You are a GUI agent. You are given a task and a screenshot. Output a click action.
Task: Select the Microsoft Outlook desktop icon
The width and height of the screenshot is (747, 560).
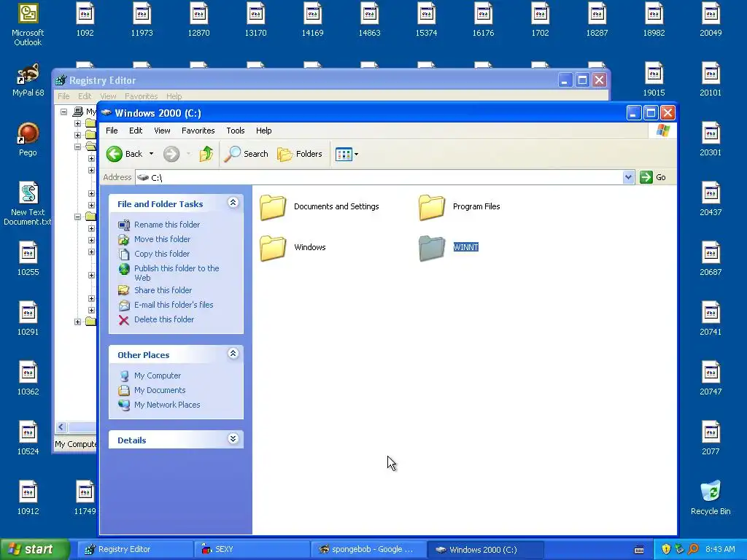(28, 25)
